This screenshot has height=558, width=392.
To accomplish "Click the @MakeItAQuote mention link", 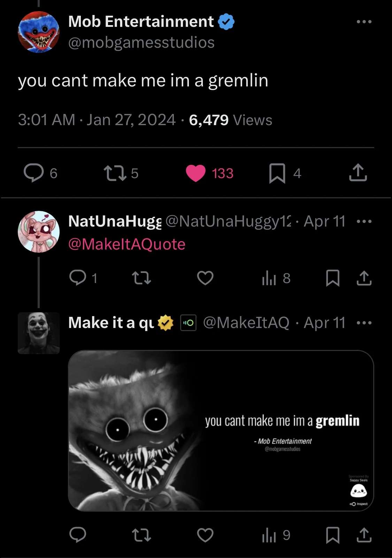I will [x=127, y=244].
